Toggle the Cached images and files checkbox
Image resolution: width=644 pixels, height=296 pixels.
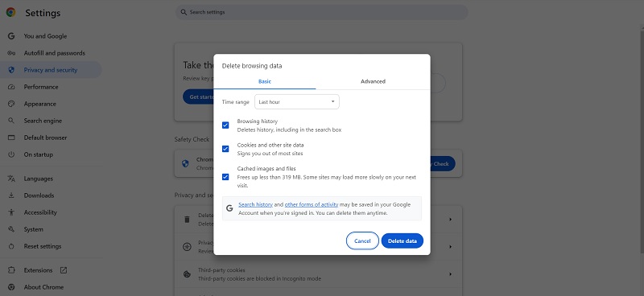pyautogui.click(x=225, y=177)
